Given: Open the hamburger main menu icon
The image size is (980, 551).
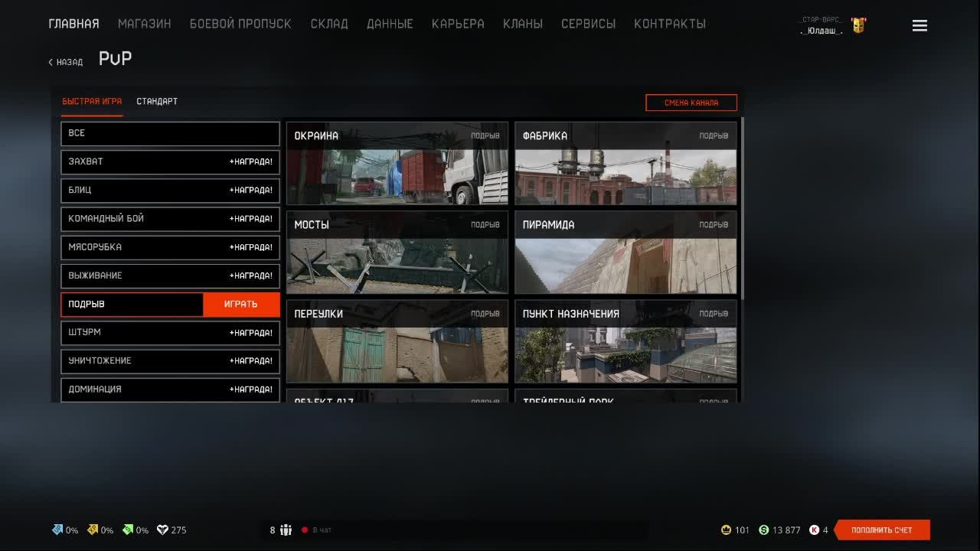Looking at the screenshot, I should [x=920, y=25].
